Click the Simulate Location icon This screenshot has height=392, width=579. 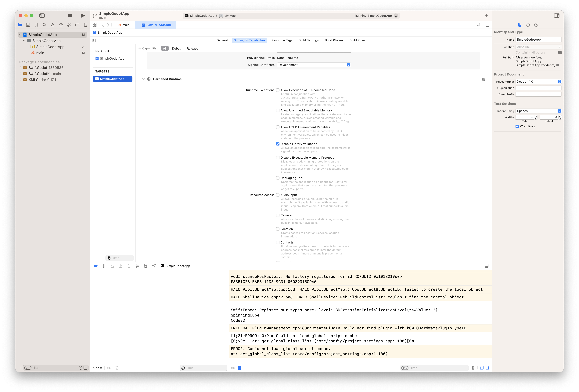pos(154,266)
